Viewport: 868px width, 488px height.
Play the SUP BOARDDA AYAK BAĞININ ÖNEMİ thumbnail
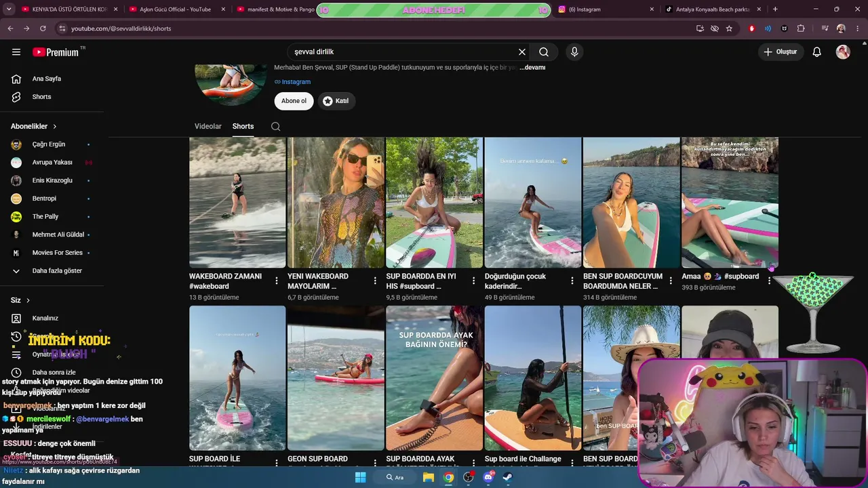434,378
